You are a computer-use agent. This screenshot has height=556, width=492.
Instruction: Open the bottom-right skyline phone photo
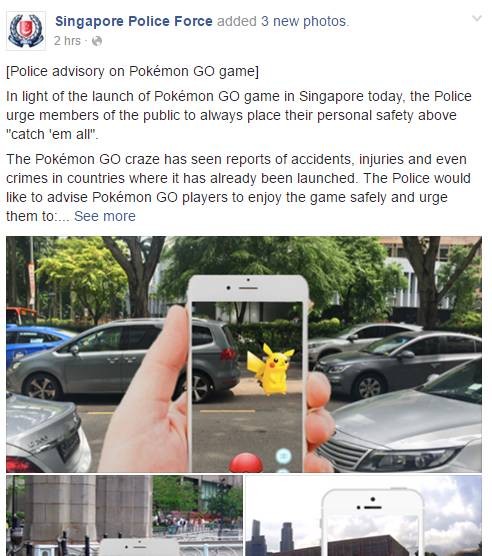[363, 516]
